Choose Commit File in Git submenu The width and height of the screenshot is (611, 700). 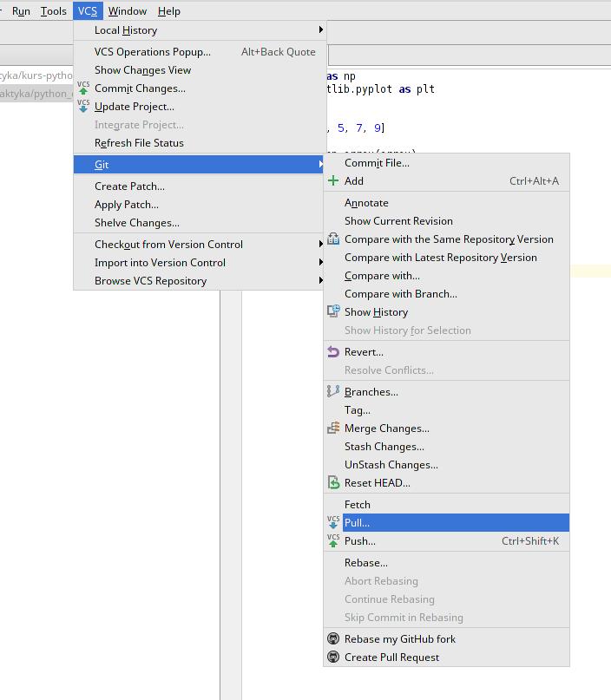click(446, 163)
